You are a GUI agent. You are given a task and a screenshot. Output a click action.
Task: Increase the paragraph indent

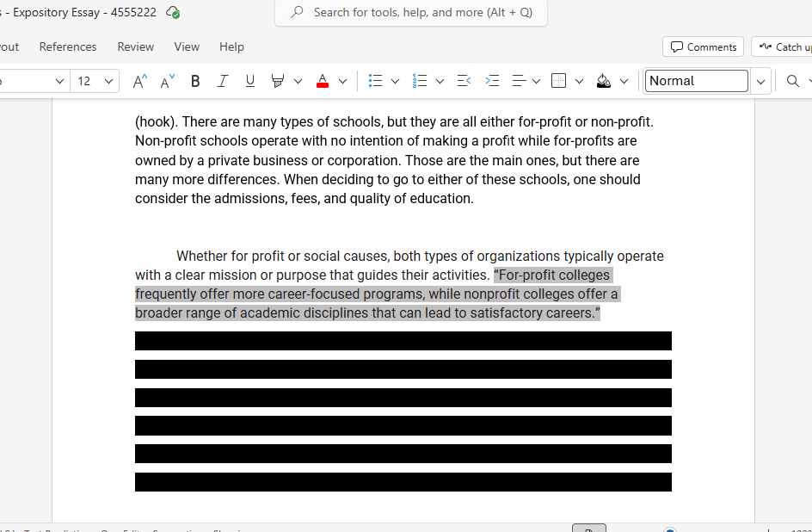492,81
